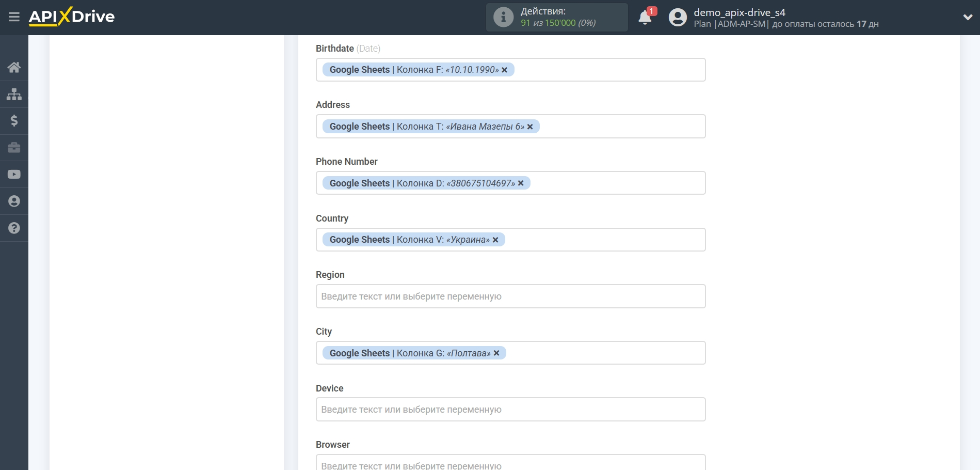This screenshot has height=470, width=980.
Task: Open demo_apix-drive_s4 account name
Action: pos(739,12)
